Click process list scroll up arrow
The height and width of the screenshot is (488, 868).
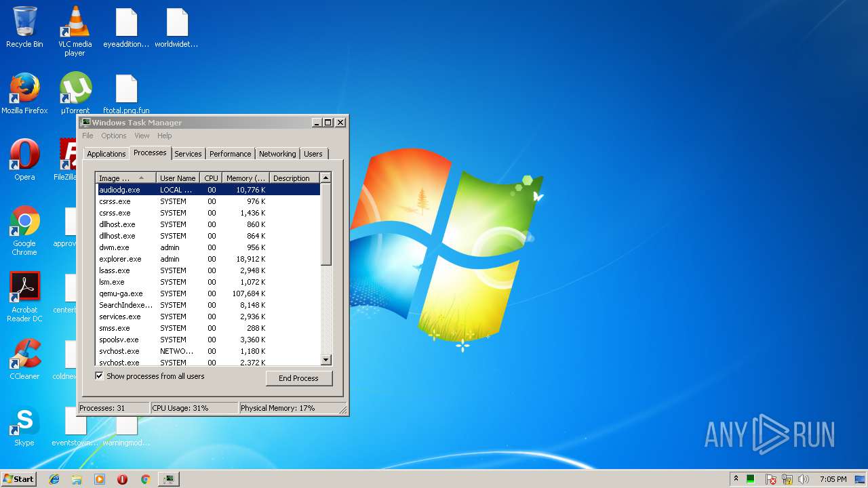pyautogui.click(x=325, y=178)
